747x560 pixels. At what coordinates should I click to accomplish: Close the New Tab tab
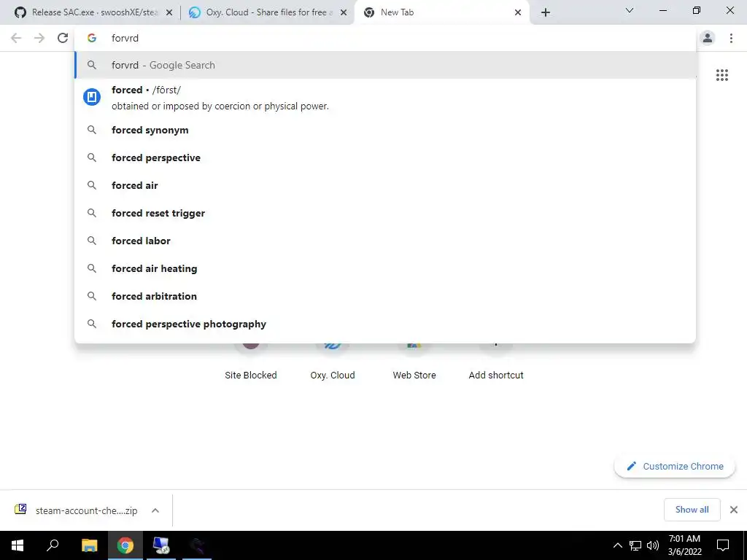pos(518,13)
